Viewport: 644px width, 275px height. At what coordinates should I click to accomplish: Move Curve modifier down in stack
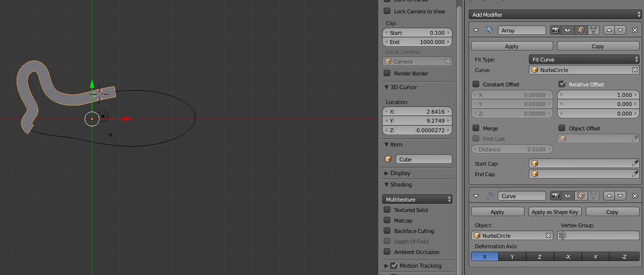621,196
